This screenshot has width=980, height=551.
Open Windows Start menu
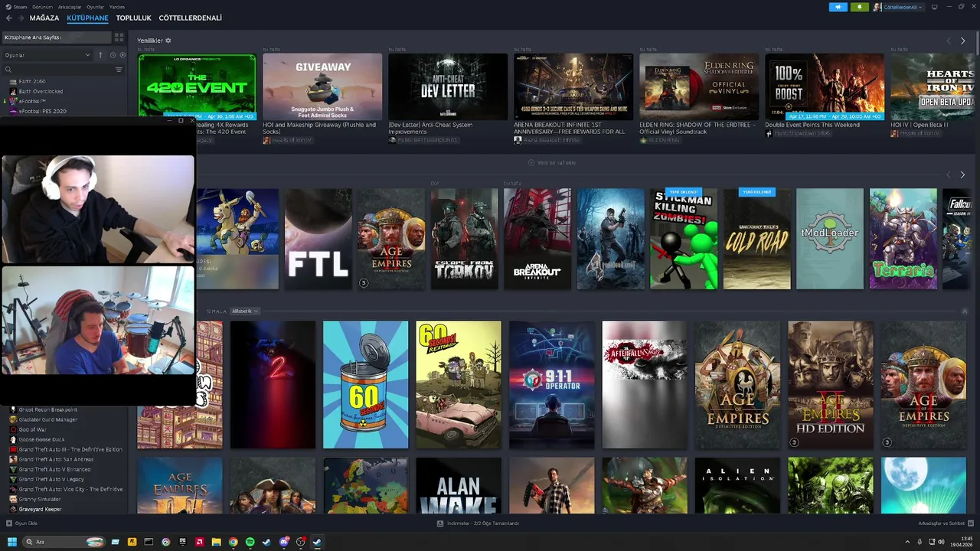pos(11,542)
